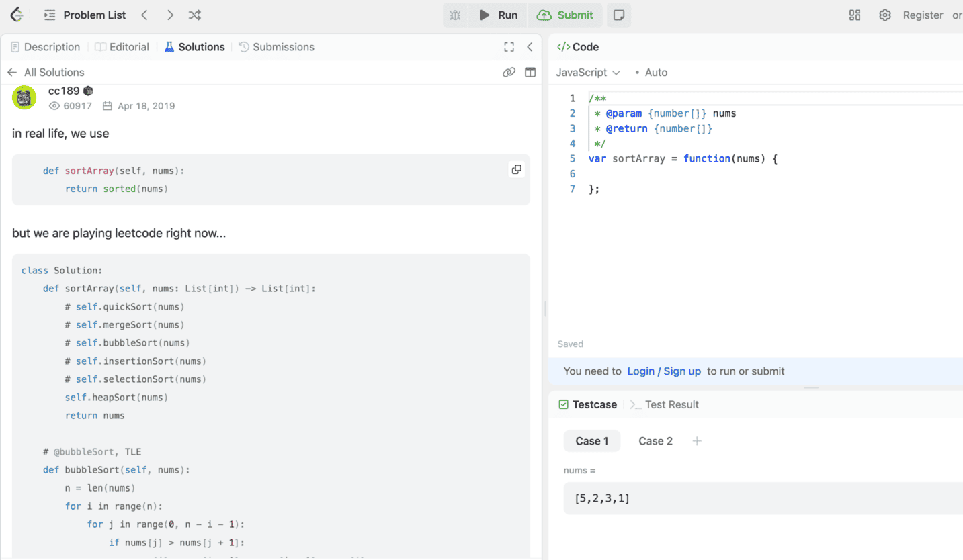Select Case 1 testcase

(x=592, y=441)
